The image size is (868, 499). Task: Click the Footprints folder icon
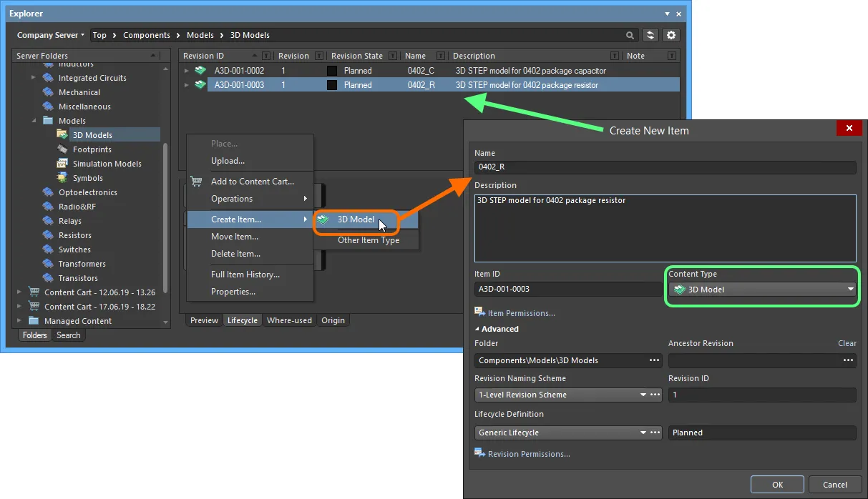[x=62, y=149]
